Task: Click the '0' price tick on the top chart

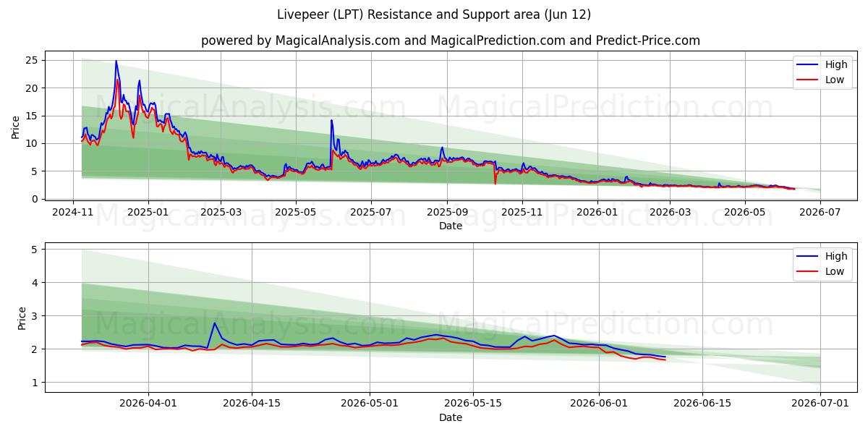Action: (x=35, y=199)
